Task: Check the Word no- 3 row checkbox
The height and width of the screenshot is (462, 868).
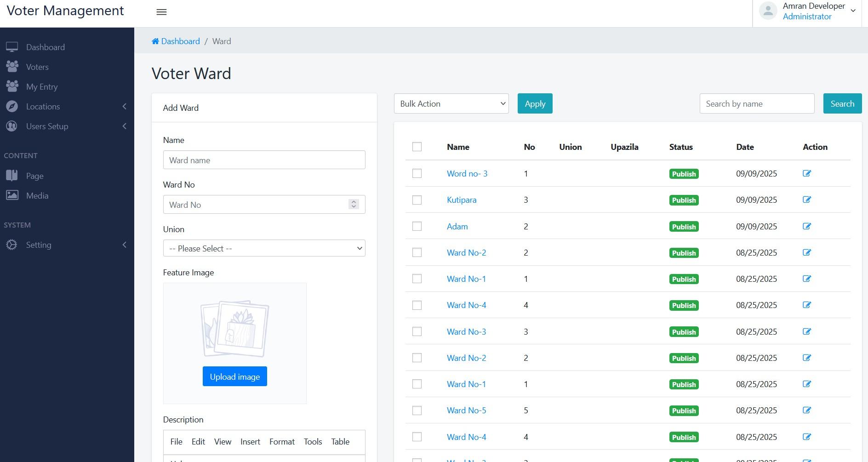Action: 417,173
